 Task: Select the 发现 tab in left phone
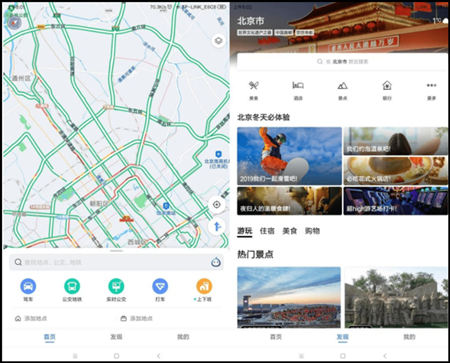point(116,337)
